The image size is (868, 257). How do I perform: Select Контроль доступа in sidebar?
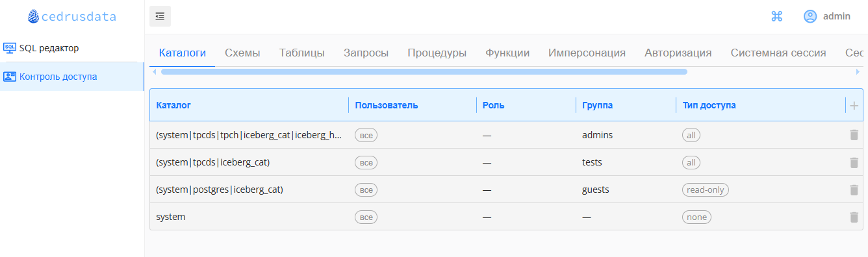pos(71,77)
